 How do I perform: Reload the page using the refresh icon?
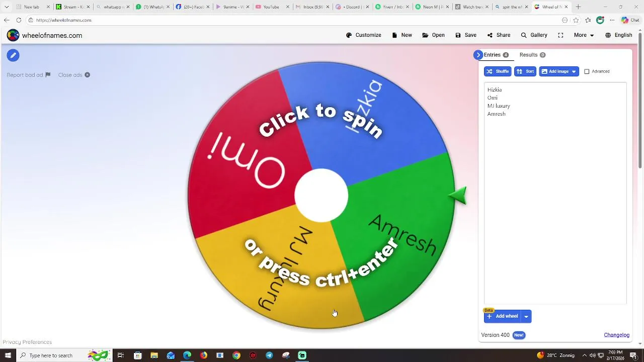point(19,20)
